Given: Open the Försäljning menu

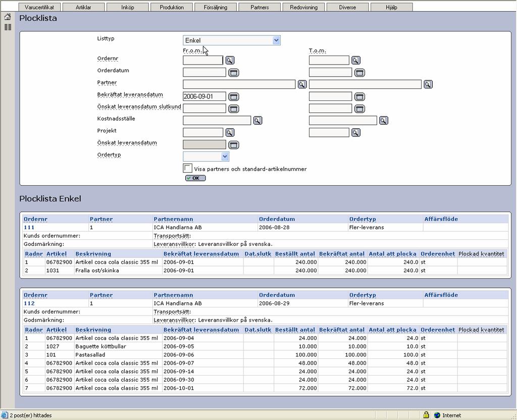Looking at the screenshot, I should click(216, 7).
